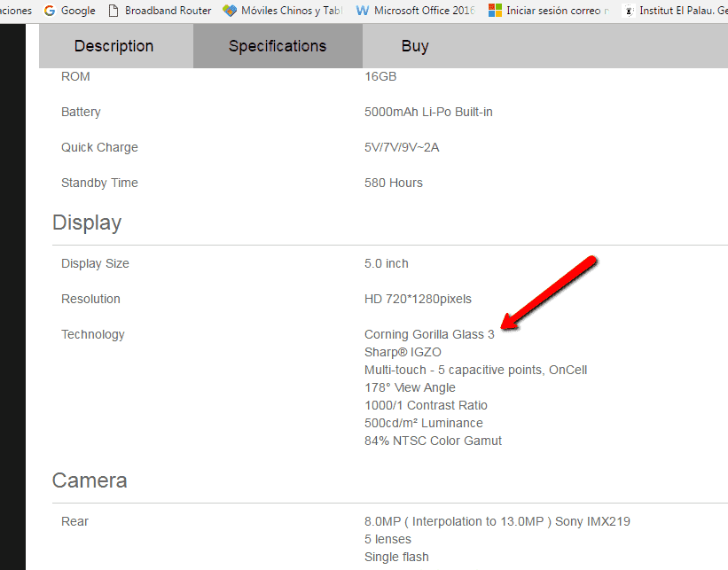Click the Standby Time label

[x=99, y=183]
